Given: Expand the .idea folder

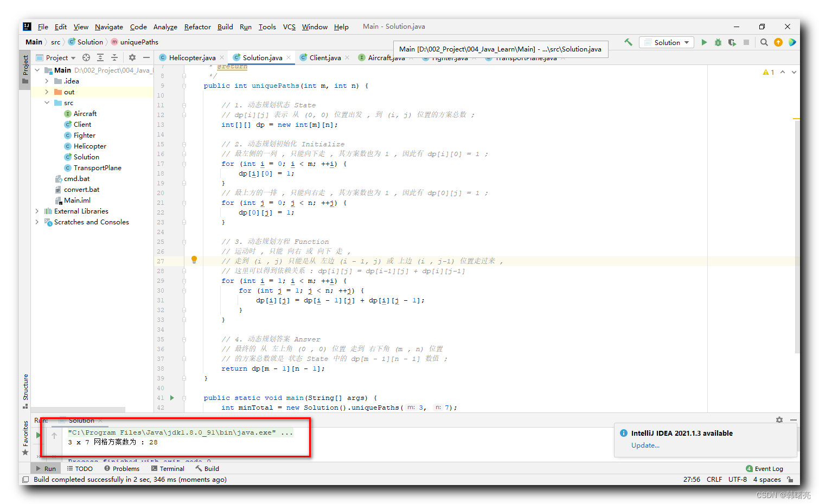Looking at the screenshot, I should [x=47, y=81].
